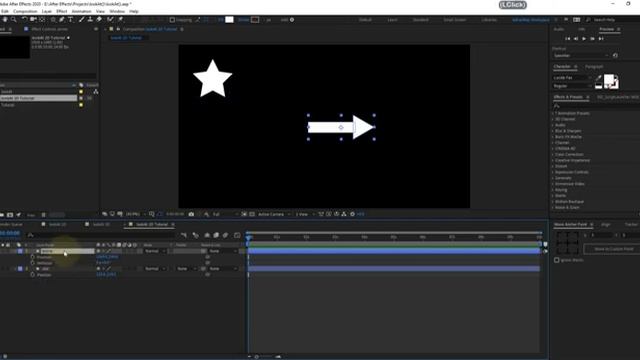Play the preview with the play button
Image resolution: width=640 pixels, height=360 pixels.
pos(584,39)
